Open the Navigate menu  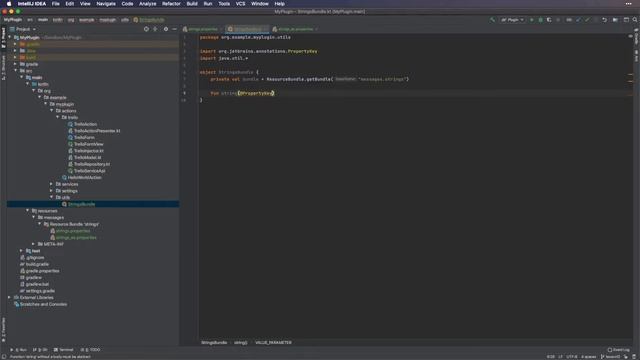coord(106,4)
